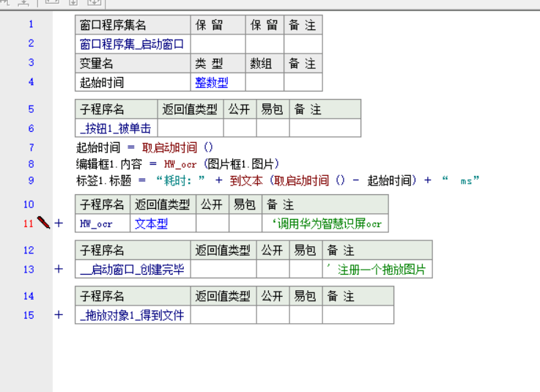Click the 窗口程序集_启动窗口 name cell

(133, 44)
